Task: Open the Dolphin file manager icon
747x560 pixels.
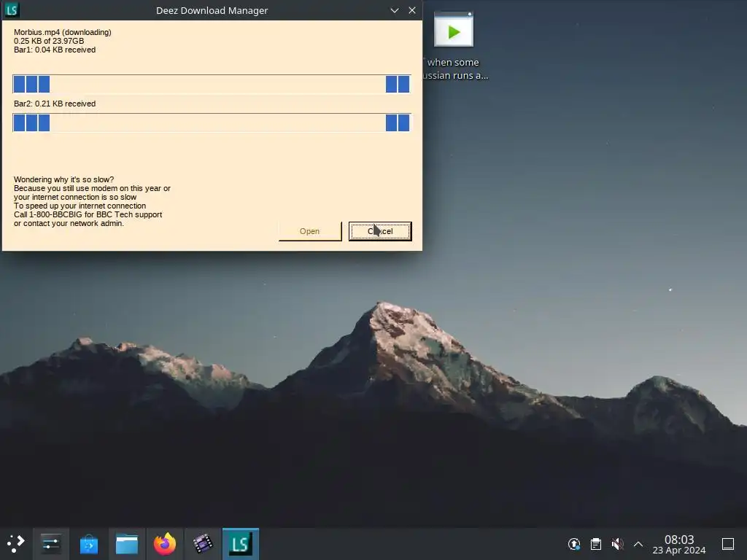Action: click(127, 544)
